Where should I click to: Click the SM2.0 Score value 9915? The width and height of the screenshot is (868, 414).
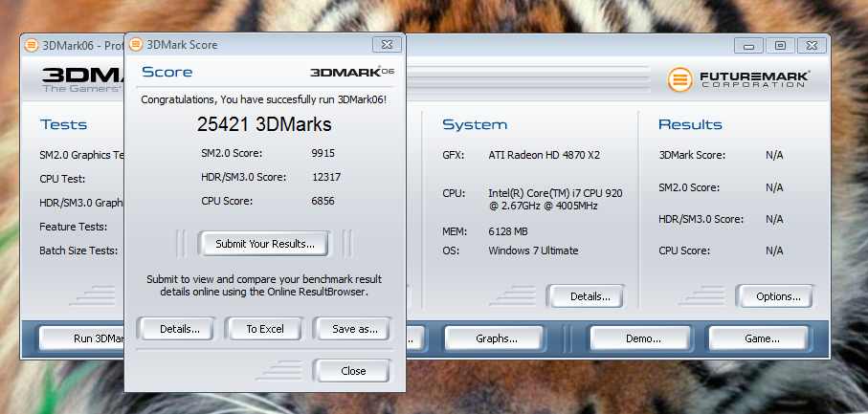point(323,153)
